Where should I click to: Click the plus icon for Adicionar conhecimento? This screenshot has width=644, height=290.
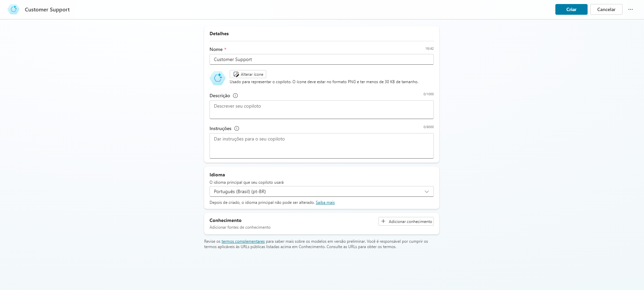pos(383,221)
